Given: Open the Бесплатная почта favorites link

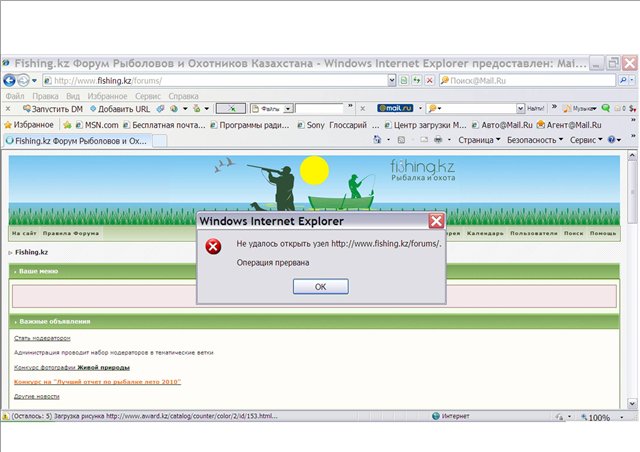Looking at the screenshot, I should coord(164,125).
